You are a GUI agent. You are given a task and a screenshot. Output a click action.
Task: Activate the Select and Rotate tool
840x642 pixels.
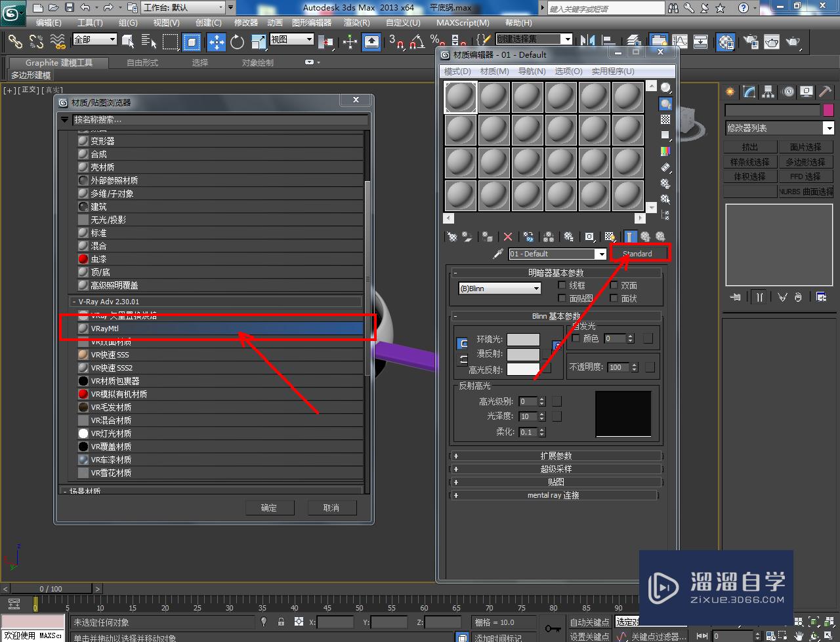coord(238,42)
